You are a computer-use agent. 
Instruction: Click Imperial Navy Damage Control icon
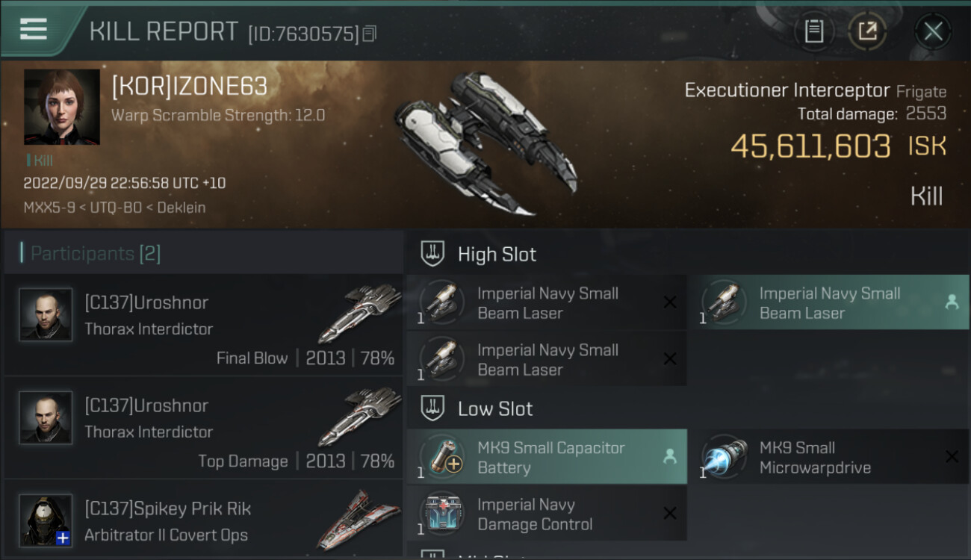click(442, 514)
